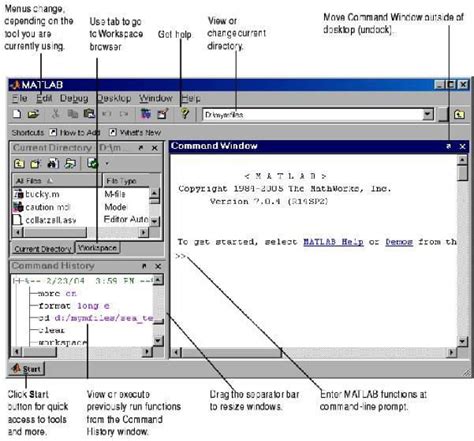474x441 pixels.
Task: Open the Help menu
Action: [191, 98]
